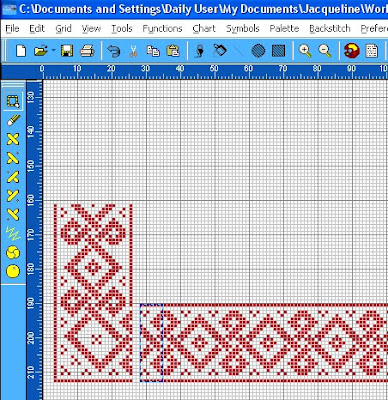388x400 pixels.
Task: Open the Chart menu
Action: (204, 29)
